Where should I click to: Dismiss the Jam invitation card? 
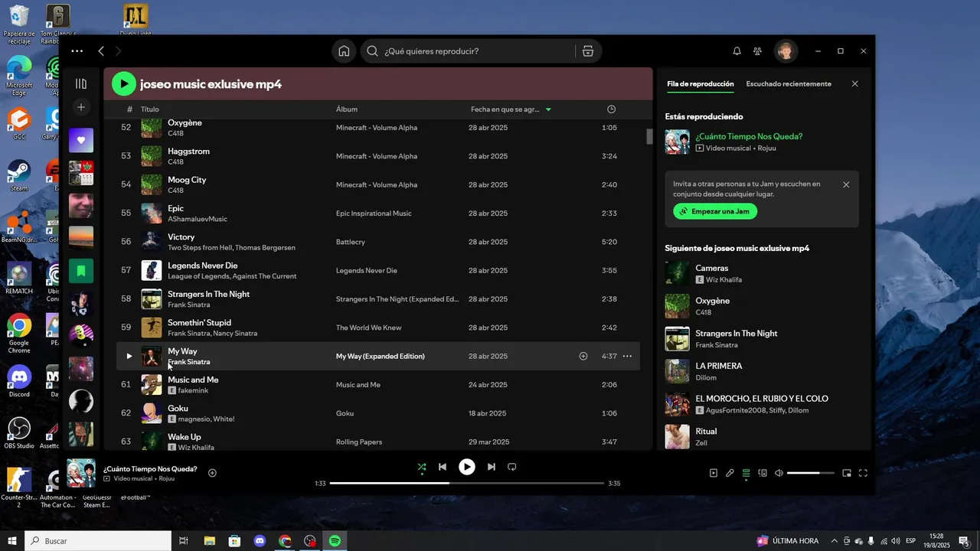(x=846, y=184)
